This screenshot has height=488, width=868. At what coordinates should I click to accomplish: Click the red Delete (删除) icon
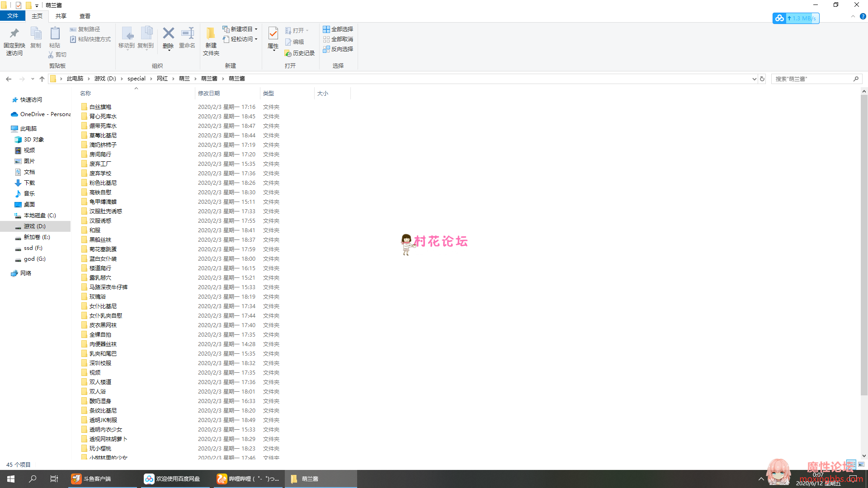tap(168, 33)
